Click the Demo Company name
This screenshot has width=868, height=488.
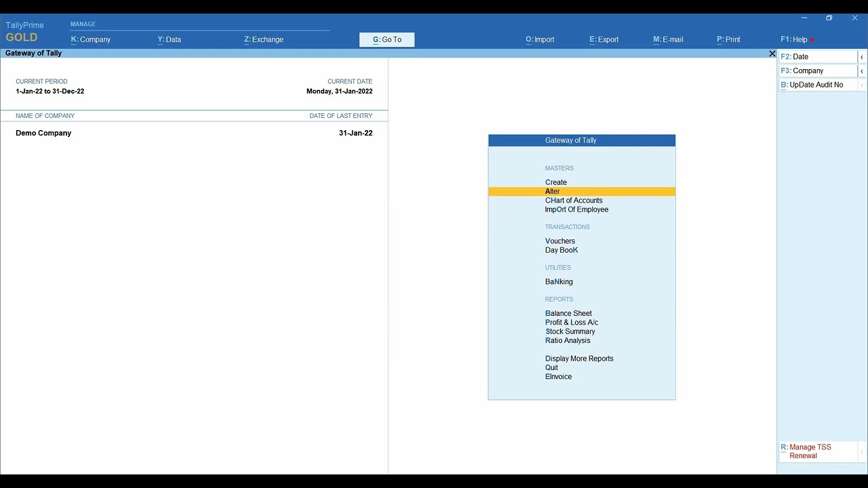[x=43, y=134]
